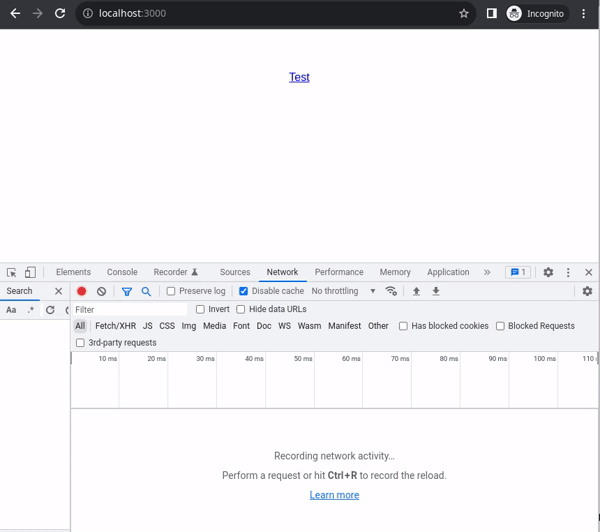Switch to the Sources tab
This screenshot has height=532, width=600.
click(x=235, y=272)
